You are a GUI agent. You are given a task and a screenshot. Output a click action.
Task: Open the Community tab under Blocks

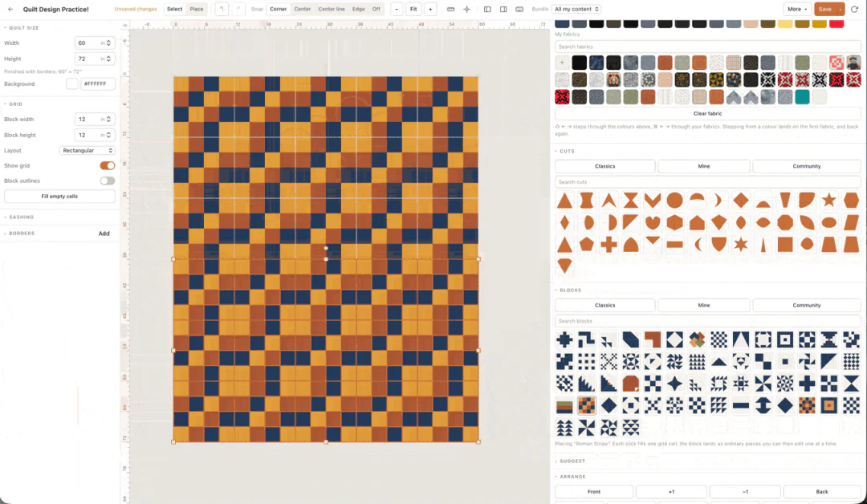click(807, 305)
